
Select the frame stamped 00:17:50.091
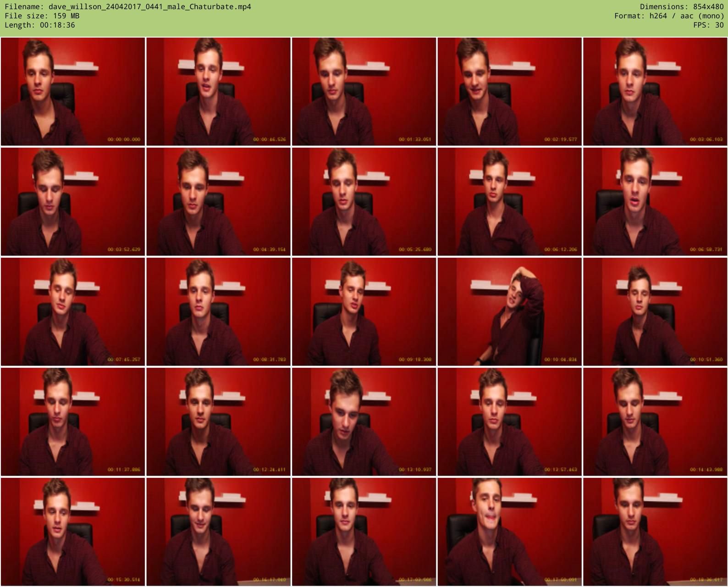point(509,532)
